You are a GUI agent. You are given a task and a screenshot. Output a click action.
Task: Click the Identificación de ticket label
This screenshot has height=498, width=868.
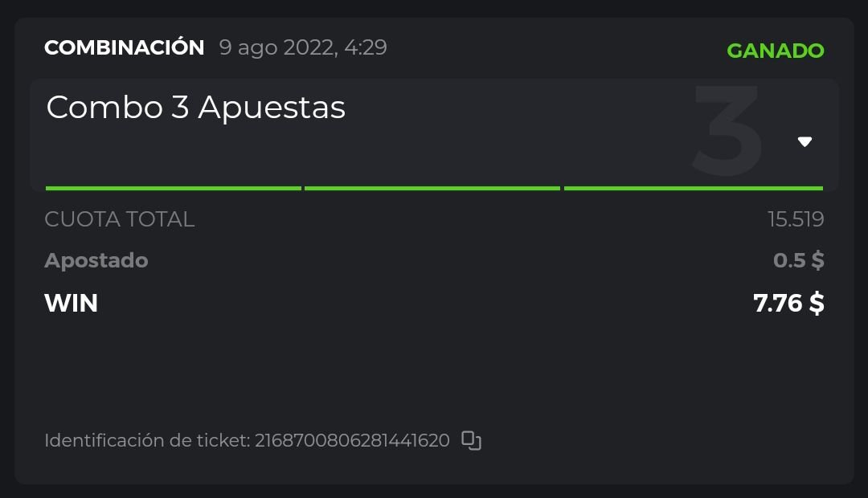pyautogui.click(x=147, y=440)
